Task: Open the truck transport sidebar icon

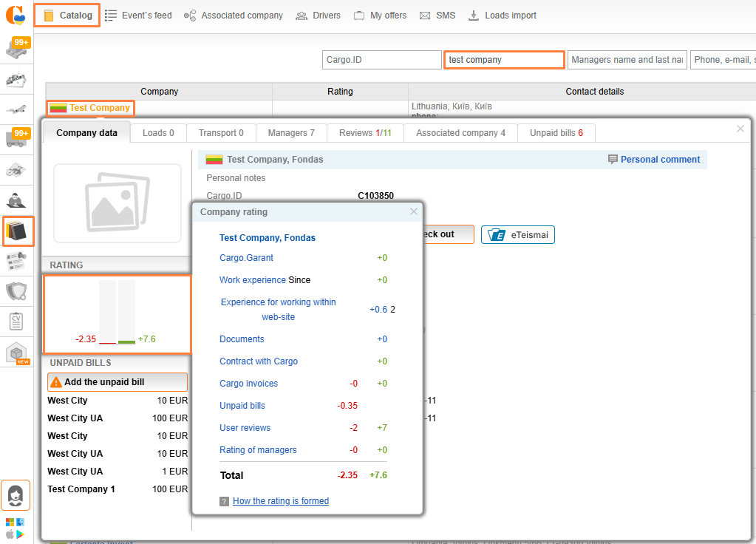Action: [16, 139]
